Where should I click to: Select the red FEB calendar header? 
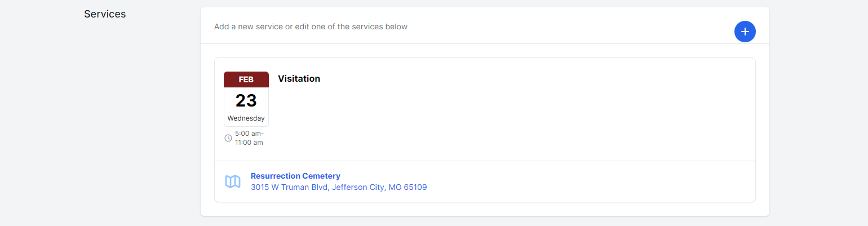pyautogui.click(x=246, y=79)
